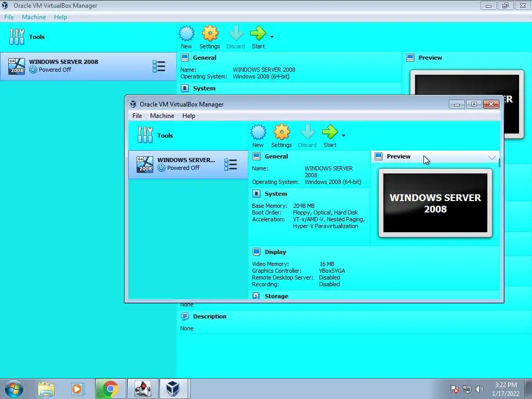Open Windows Start orb
The width and height of the screenshot is (532, 399).
(14, 389)
